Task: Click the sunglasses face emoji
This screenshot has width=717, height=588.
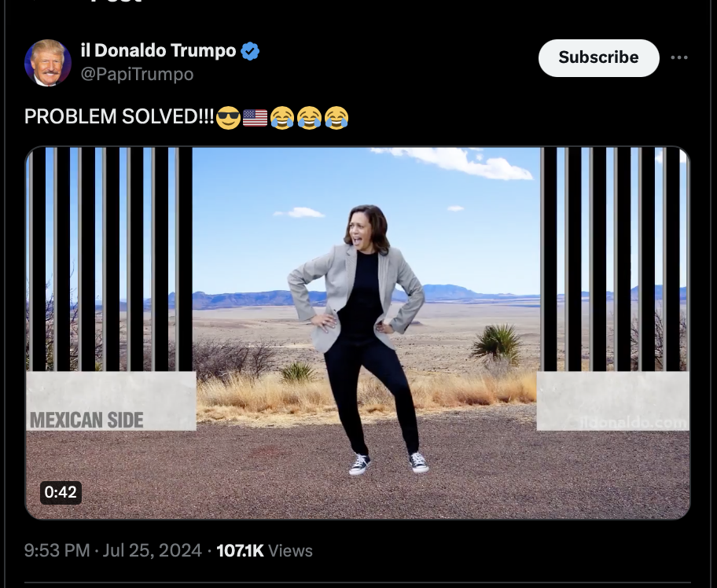Action: (x=228, y=117)
